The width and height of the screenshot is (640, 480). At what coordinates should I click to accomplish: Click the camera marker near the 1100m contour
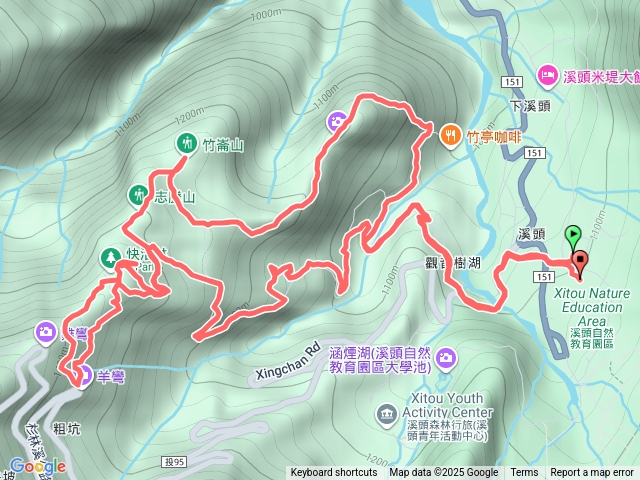[337, 122]
